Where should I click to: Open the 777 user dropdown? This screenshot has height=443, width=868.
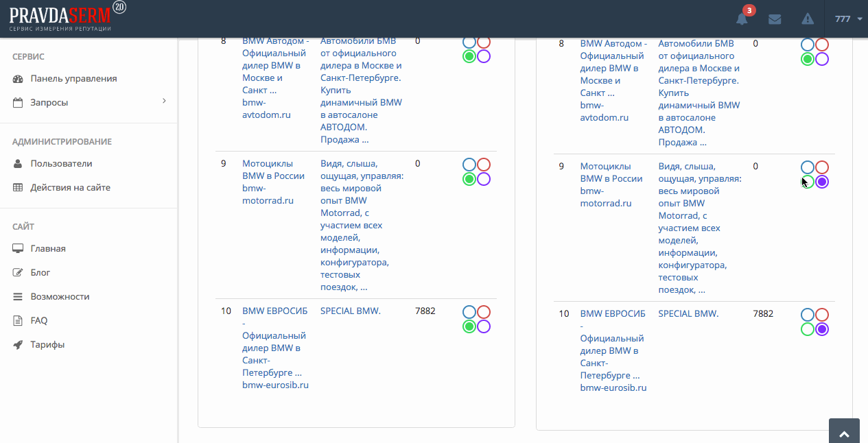click(848, 19)
